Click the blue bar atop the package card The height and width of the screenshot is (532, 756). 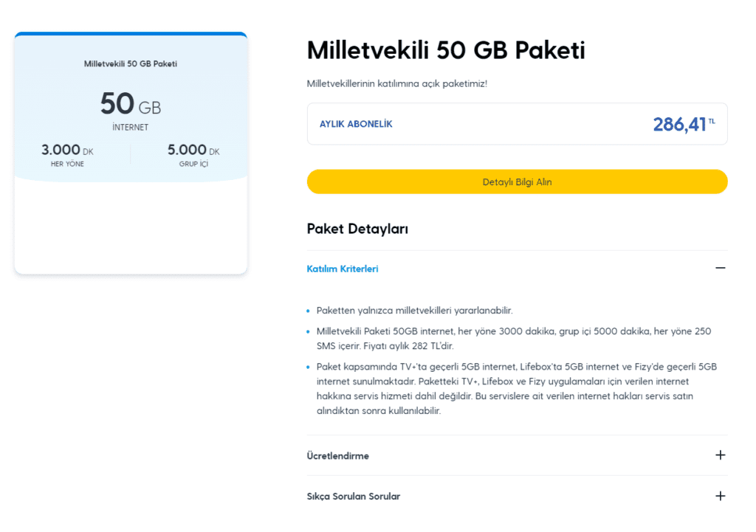pyautogui.click(x=131, y=34)
